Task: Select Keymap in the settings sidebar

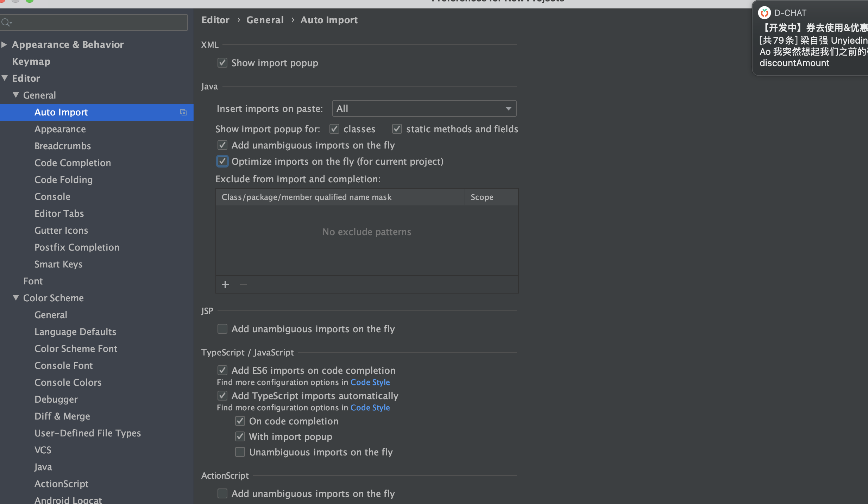Action: [31, 61]
